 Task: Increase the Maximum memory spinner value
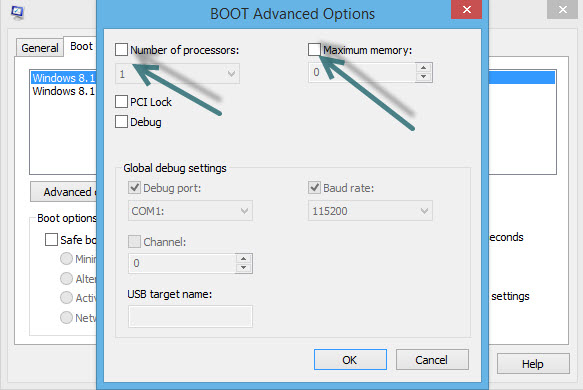pos(423,68)
